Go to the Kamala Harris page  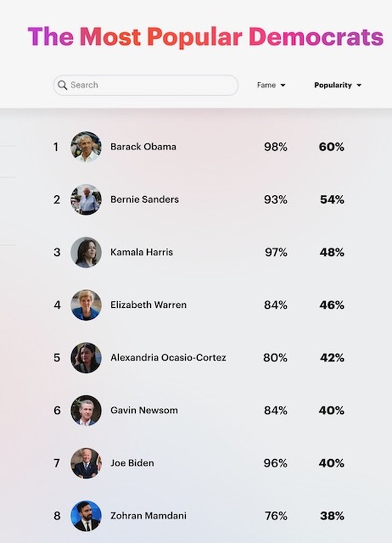pyautogui.click(x=141, y=252)
